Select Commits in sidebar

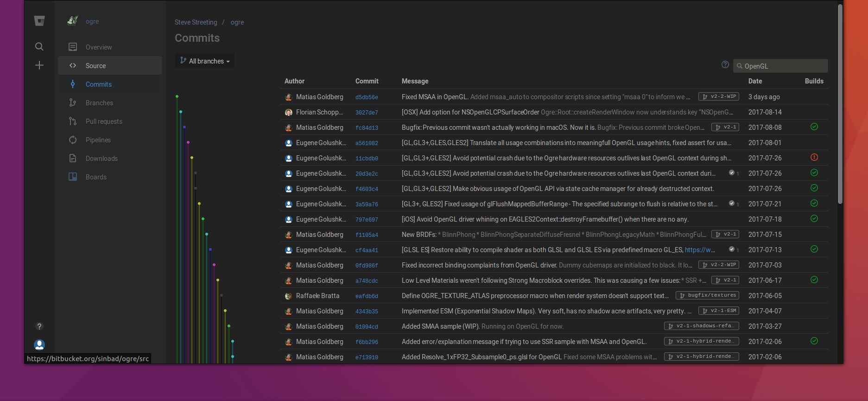(x=110, y=84)
